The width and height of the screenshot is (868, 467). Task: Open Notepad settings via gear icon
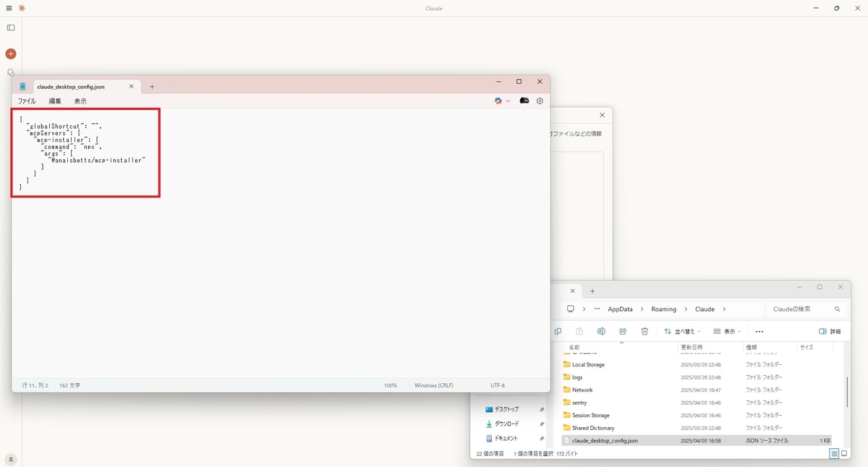[x=540, y=101]
